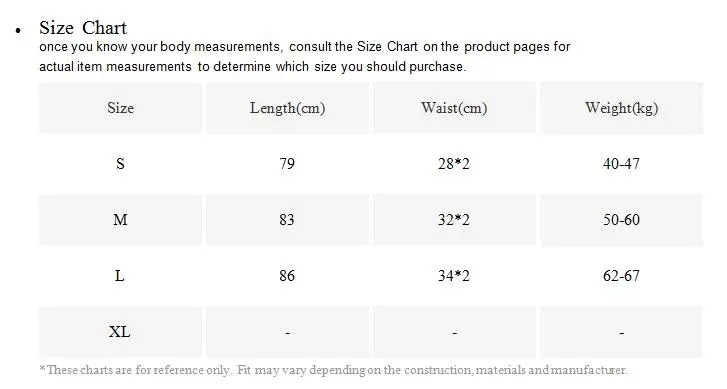Click the reference-only footnote text

(333, 370)
